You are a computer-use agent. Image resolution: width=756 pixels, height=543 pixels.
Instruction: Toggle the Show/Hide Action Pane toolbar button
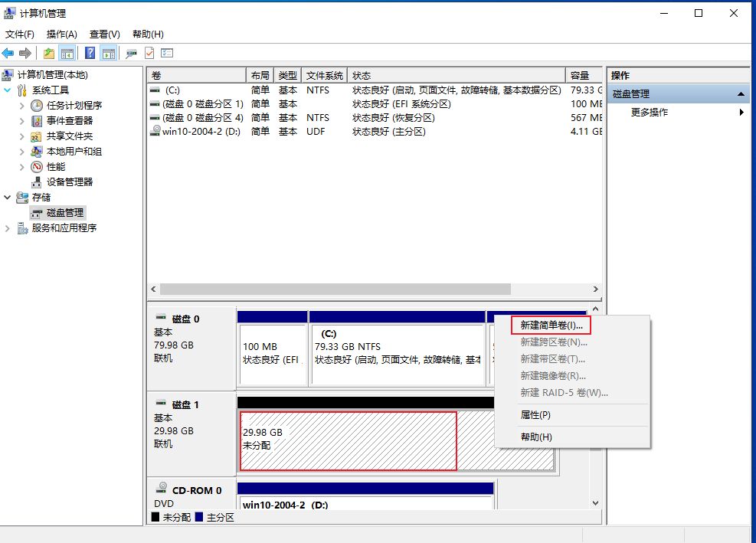pyautogui.click(x=109, y=53)
